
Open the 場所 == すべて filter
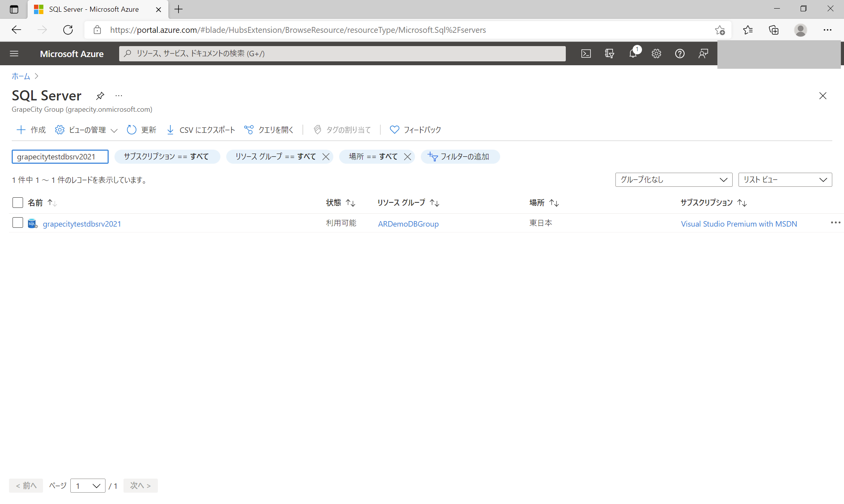click(x=373, y=157)
